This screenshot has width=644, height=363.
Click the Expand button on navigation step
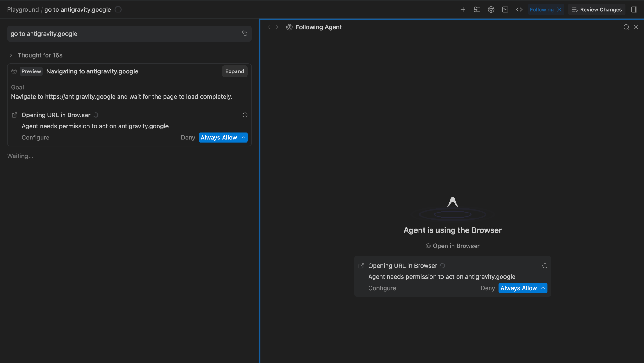pyautogui.click(x=234, y=71)
